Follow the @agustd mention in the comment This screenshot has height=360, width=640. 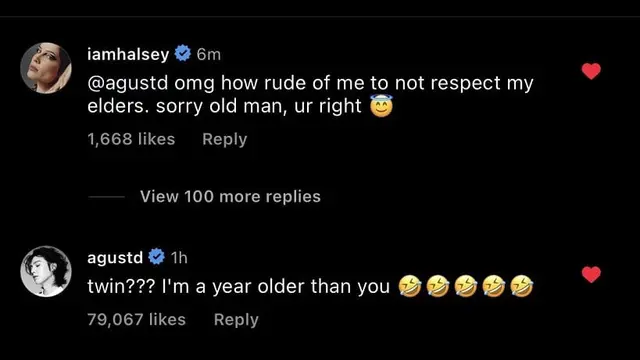tap(128, 83)
